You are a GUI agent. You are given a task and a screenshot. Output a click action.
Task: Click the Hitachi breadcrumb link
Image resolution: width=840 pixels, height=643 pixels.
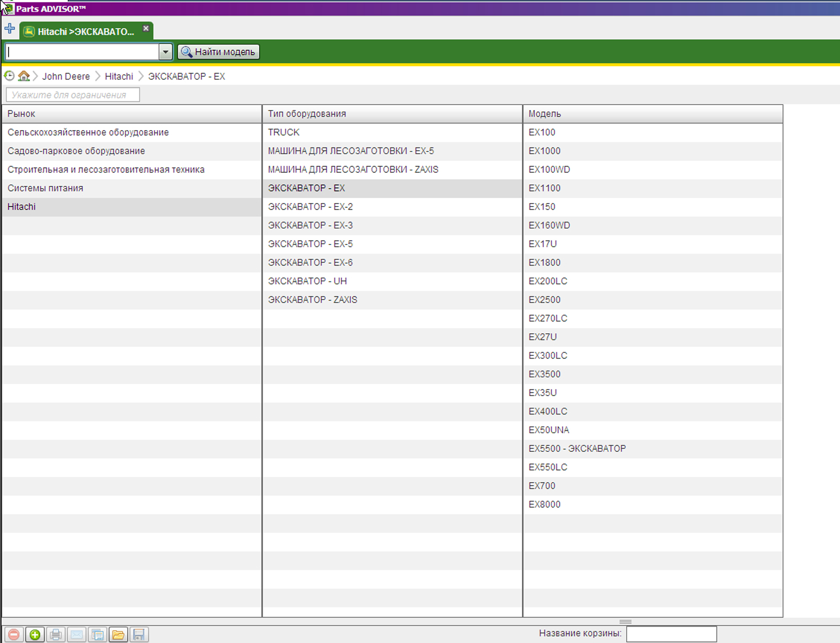119,76
